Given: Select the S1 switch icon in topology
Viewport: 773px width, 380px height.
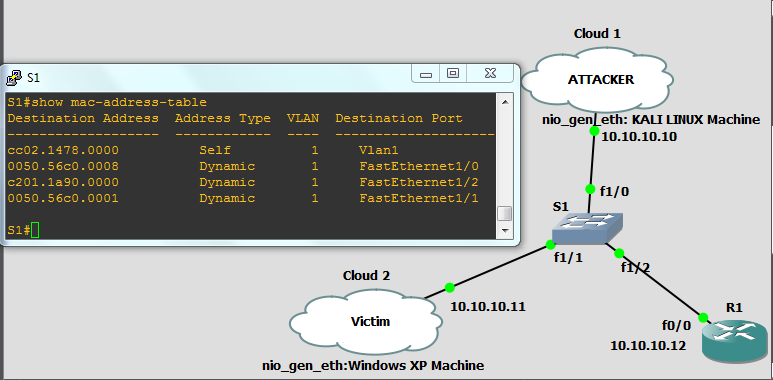Looking at the screenshot, I should coord(587,228).
